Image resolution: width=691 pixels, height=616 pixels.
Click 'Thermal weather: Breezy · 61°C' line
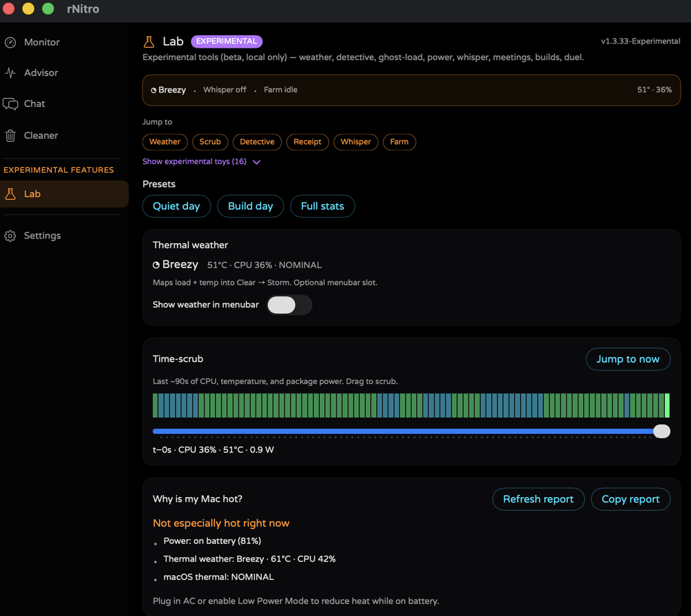pyautogui.click(x=249, y=559)
